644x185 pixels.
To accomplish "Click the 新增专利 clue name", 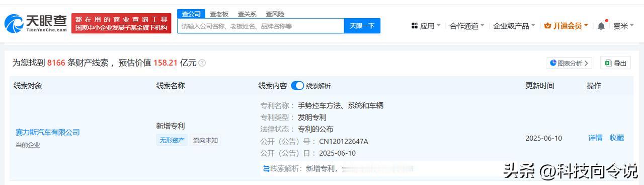I will coord(171,126).
